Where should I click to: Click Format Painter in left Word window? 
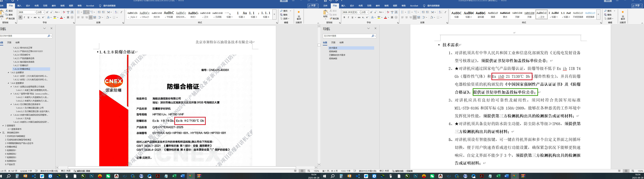pyautogui.click(x=10, y=19)
